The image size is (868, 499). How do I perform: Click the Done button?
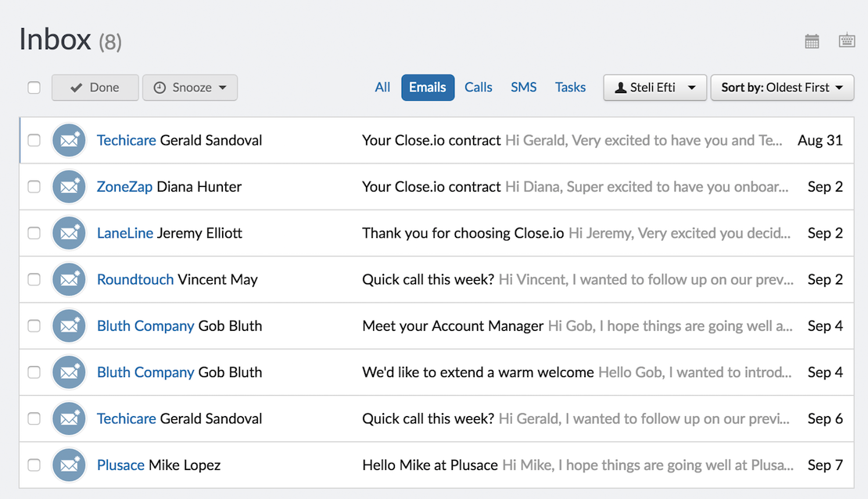tap(95, 88)
